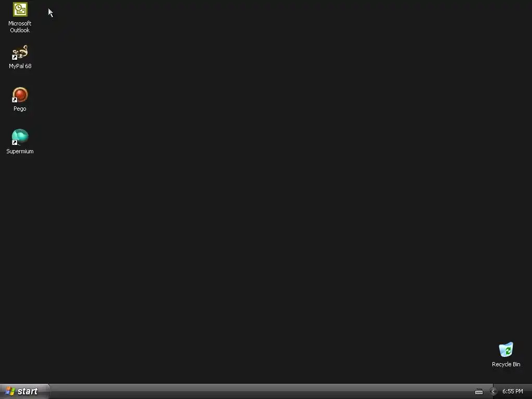Click the "Supermium" text label
Image resolution: width=532 pixels, height=399 pixels.
[x=20, y=151]
